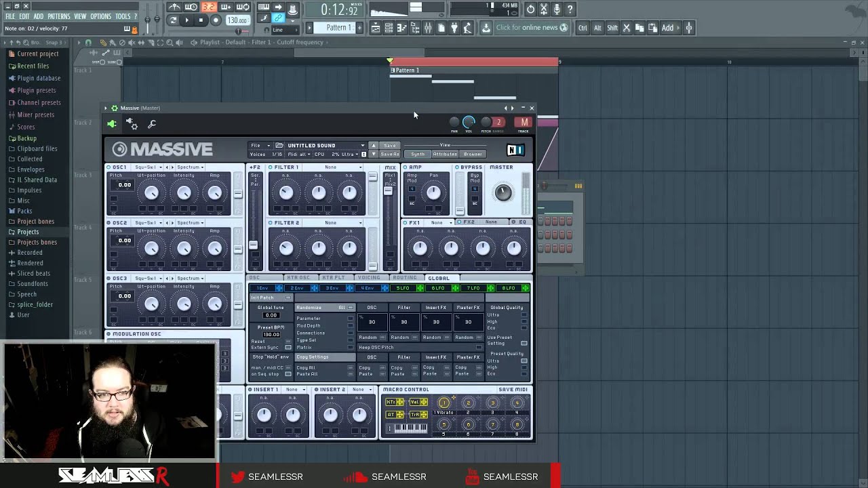The image size is (868, 488).
Task: Open the PATTERNS menu
Action: click(x=59, y=16)
